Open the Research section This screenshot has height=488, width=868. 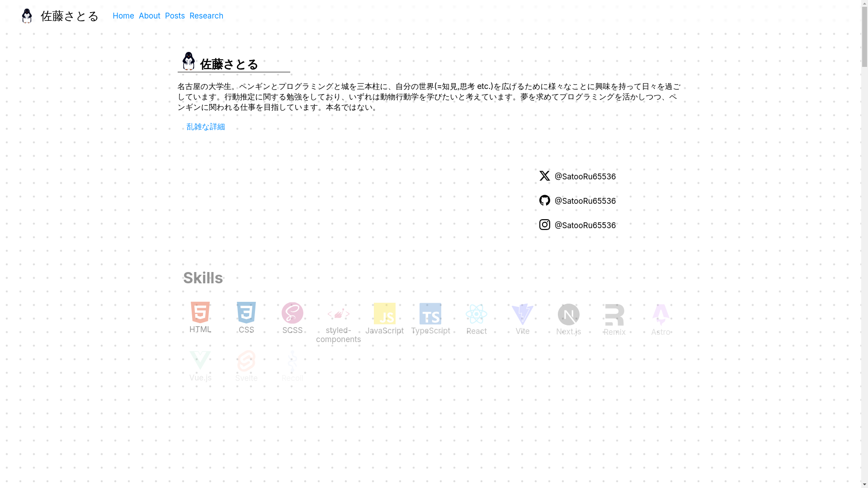click(x=206, y=16)
